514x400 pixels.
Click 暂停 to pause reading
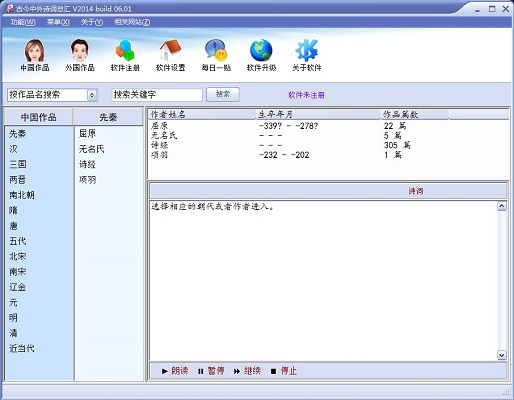[211, 371]
